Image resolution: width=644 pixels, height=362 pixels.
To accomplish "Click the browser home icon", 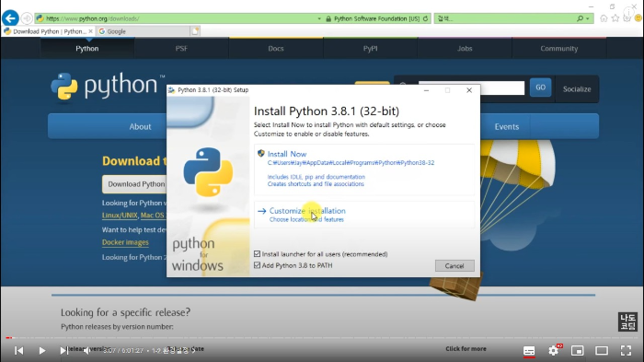I will [x=604, y=18].
